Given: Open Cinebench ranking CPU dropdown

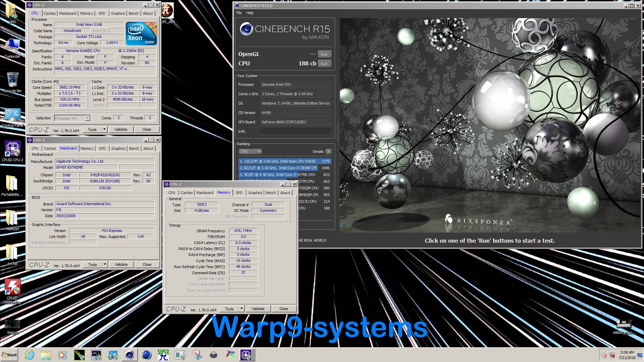Looking at the screenshot, I should pyautogui.click(x=250, y=152).
